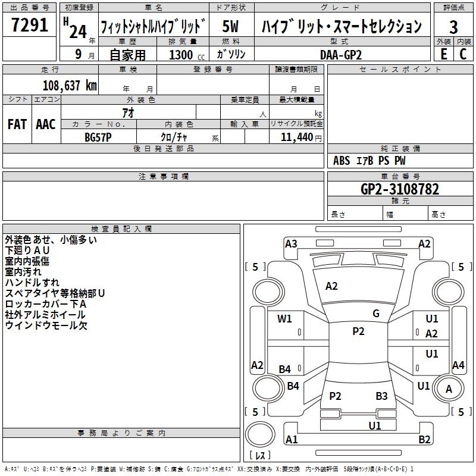Click the model code DAA-GP2
Image resolution: width=476 pixels, height=476 pixels.
340,54
